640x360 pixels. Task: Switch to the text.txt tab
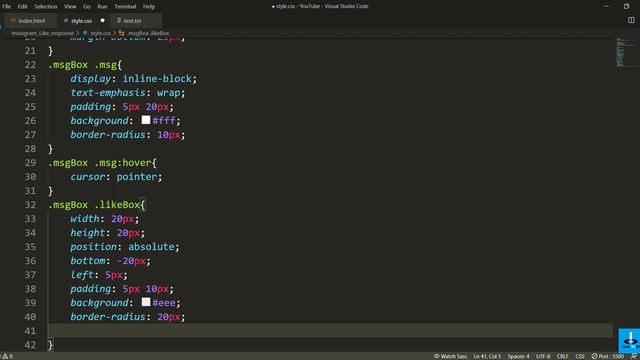tap(136, 20)
